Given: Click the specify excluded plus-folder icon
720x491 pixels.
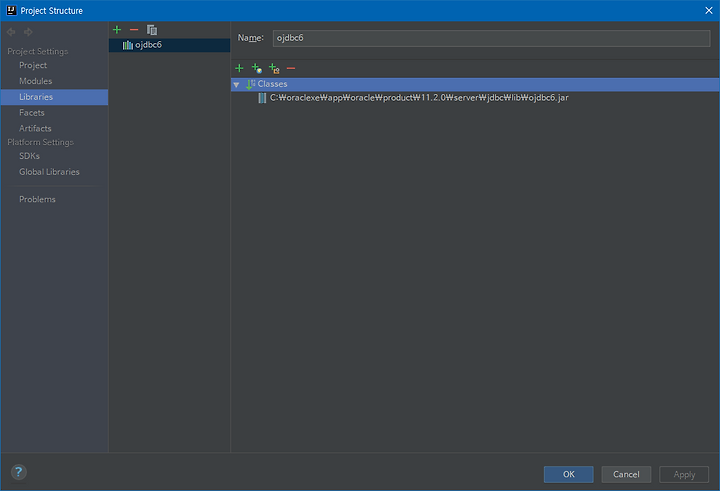Looking at the screenshot, I should [x=274, y=68].
